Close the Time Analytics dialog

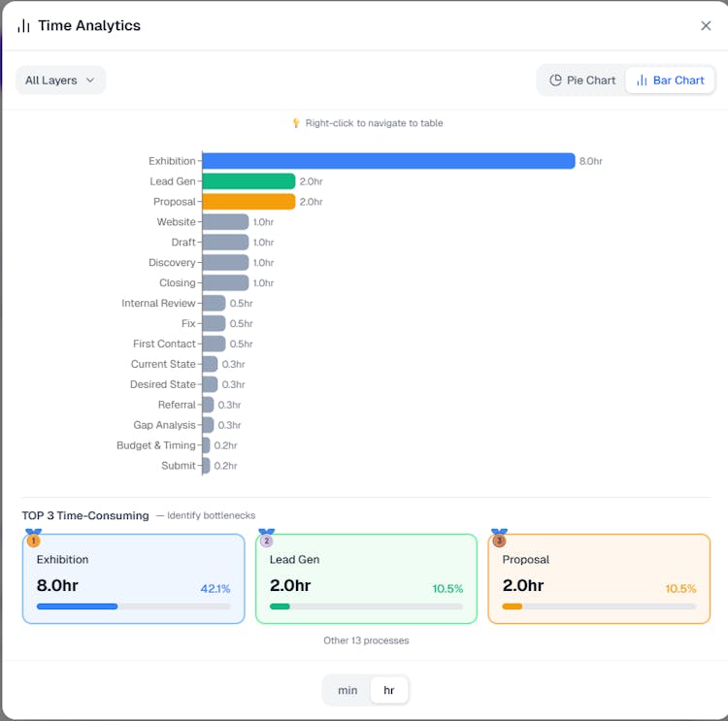coord(706,26)
